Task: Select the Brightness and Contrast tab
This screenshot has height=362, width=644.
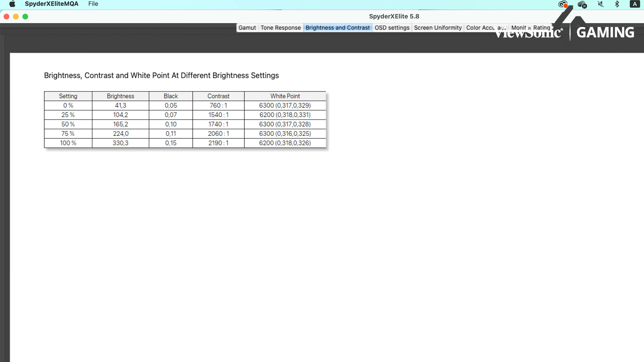Action: pyautogui.click(x=337, y=28)
